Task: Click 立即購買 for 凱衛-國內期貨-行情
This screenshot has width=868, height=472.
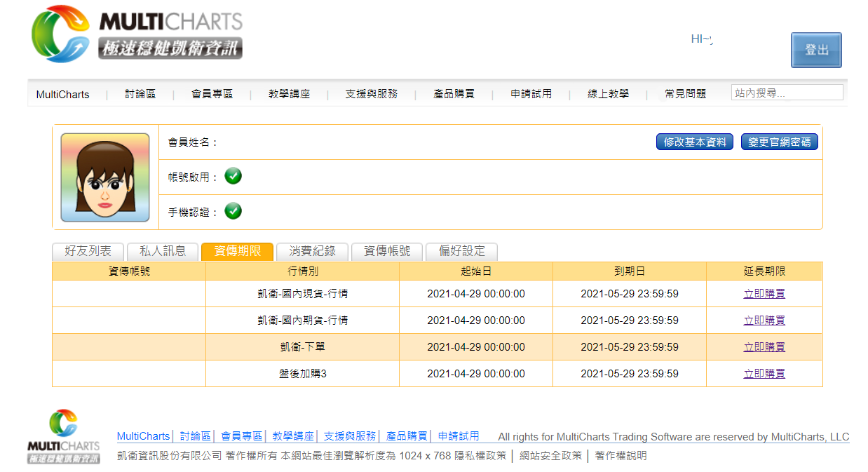Action: [x=764, y=321]
